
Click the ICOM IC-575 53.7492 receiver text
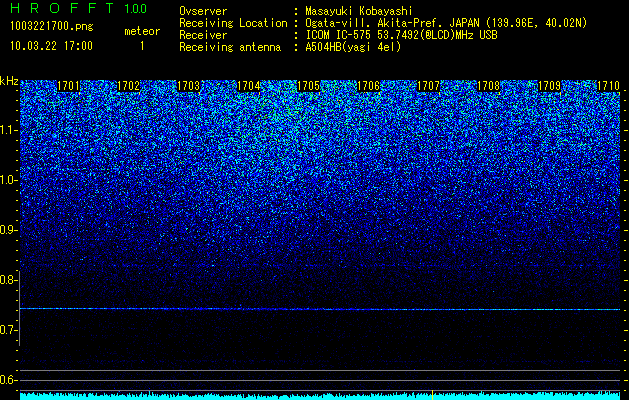[x=401, y=35]
